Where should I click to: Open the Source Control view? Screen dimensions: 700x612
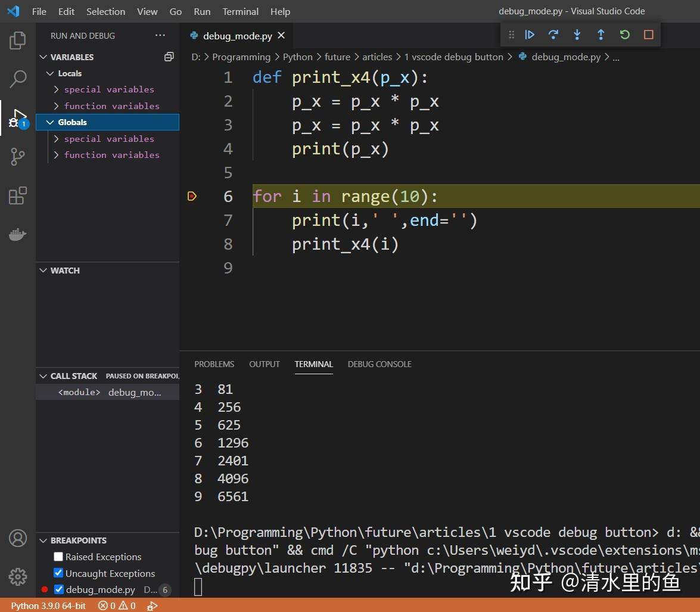[x=17, y=157]
